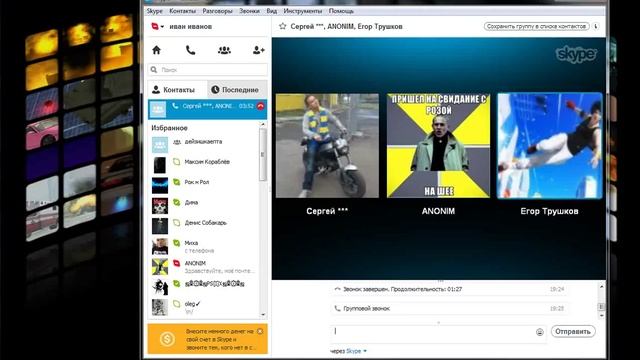
Task: Click Максим Кораблёв's avatar
Action: 160,165
